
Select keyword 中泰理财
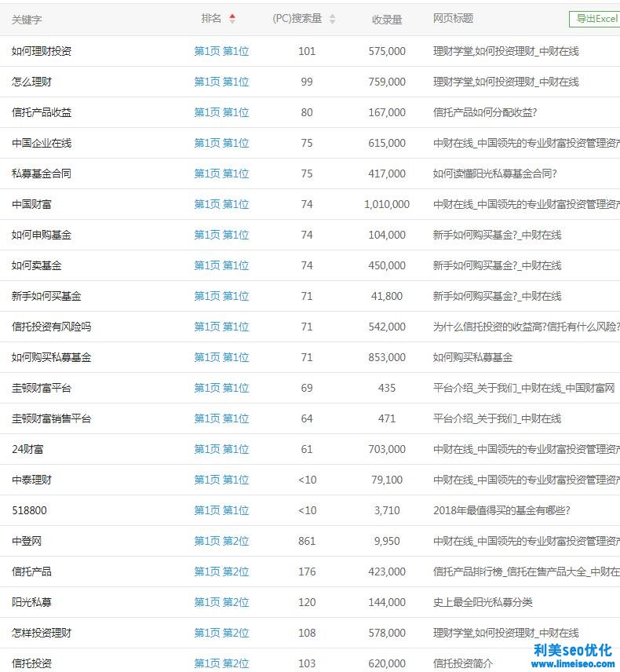tap(31, 480)
